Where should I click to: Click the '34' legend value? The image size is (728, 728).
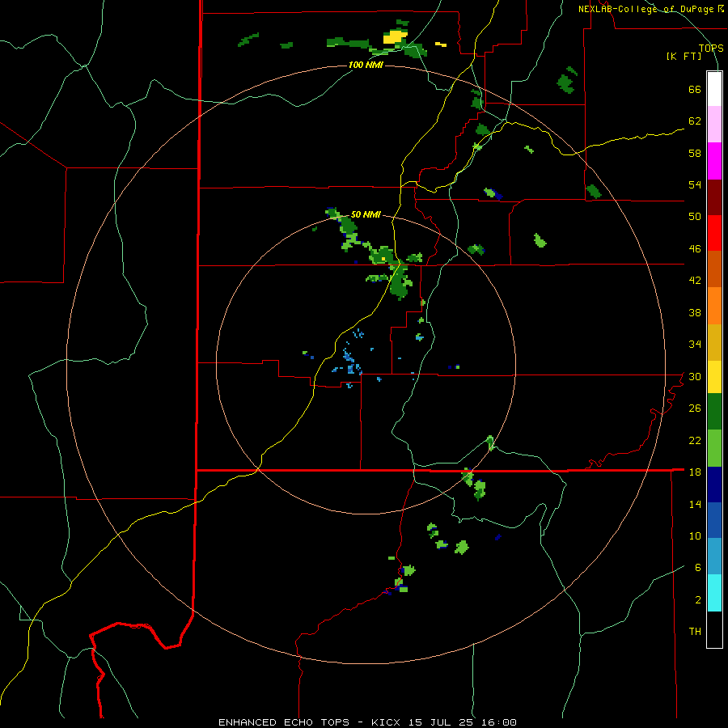[x=695, y=345]
